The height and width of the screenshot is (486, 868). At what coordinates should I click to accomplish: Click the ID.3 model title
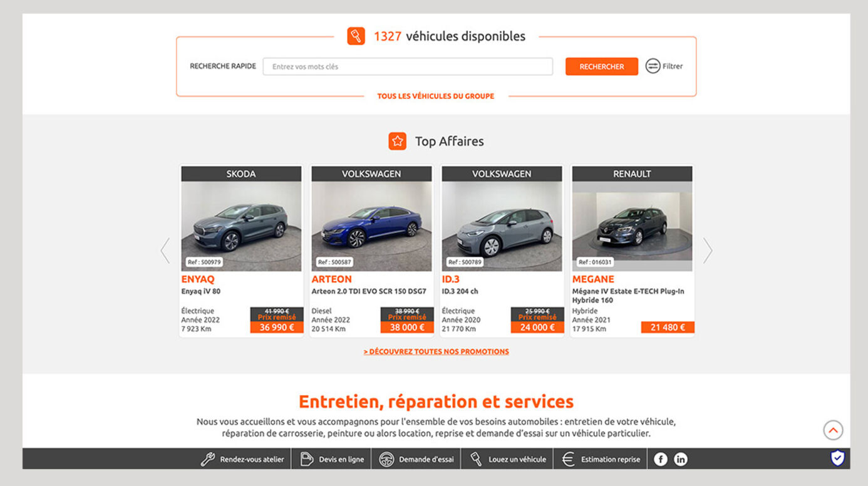451,279
